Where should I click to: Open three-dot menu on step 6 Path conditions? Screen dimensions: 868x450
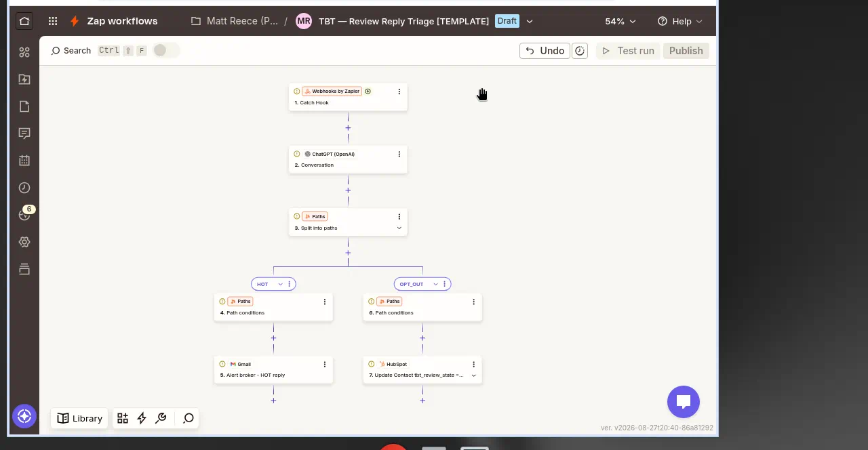tap(473, 302)
